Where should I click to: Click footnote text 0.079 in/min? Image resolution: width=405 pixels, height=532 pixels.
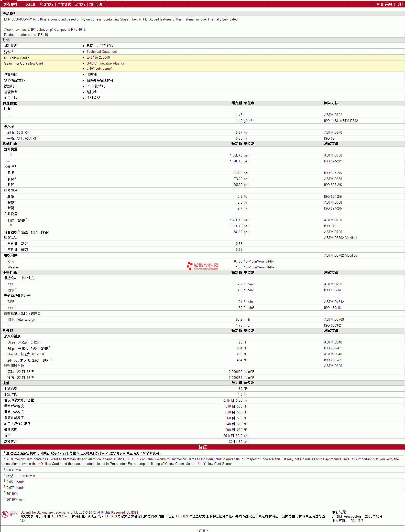pyautogui.click(x=15, y=488)
